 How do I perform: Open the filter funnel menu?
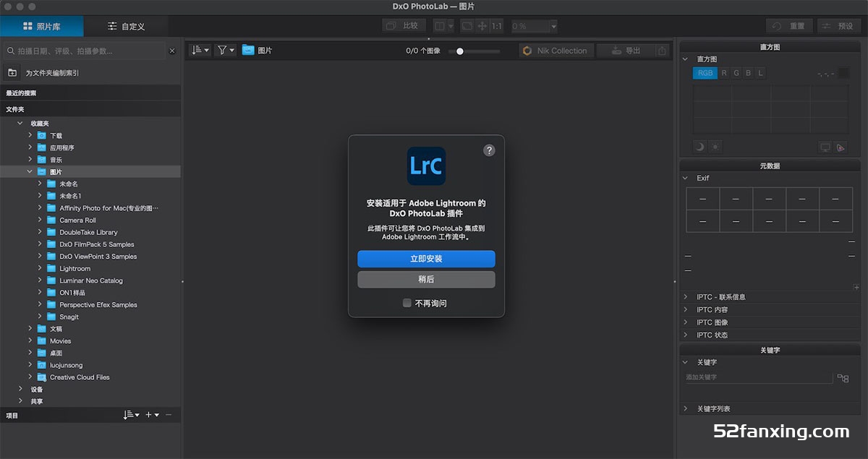point(226,51)
